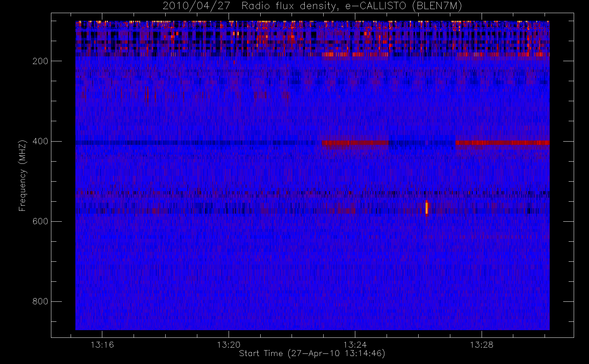Select the 13:28 time tick label
This screenshot has width=589, height=364.
tap(481, 345)
